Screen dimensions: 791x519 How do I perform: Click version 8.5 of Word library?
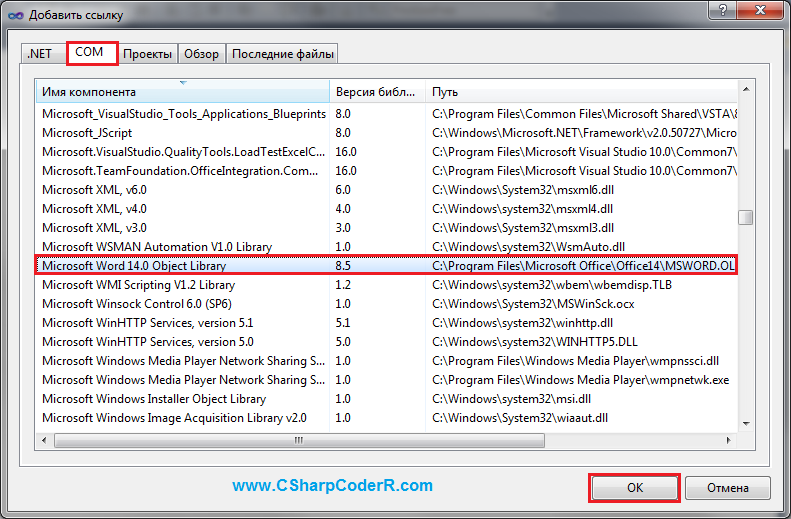[343, 266]
